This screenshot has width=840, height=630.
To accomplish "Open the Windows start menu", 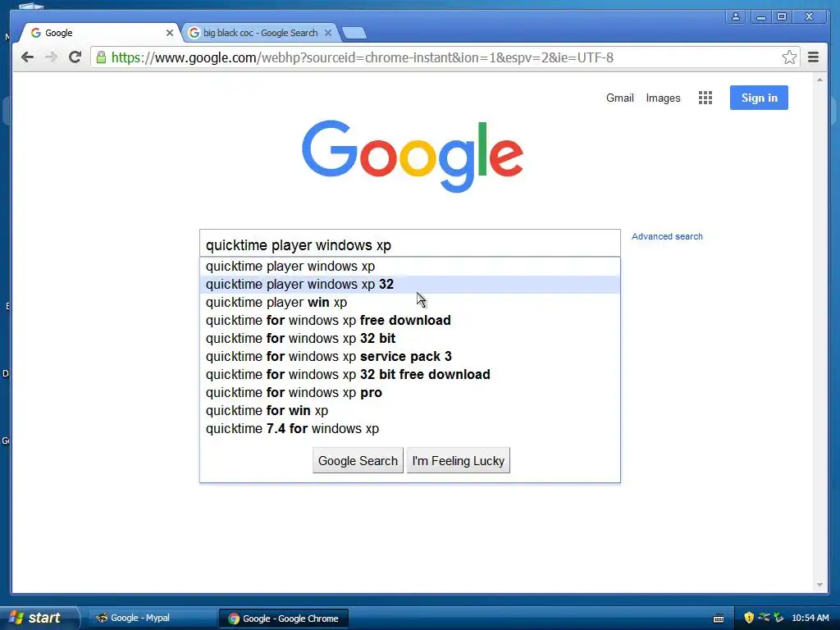I will pos(39,618).
